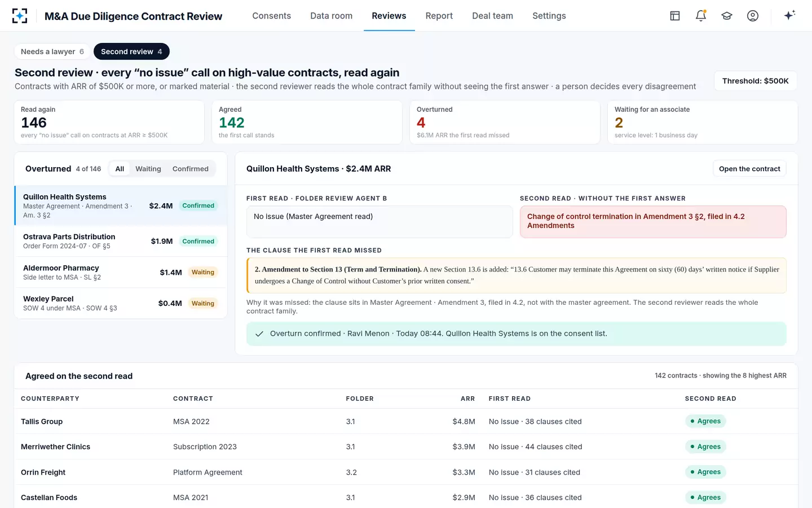Open the graduation cap learning icon

pos(727,16)
